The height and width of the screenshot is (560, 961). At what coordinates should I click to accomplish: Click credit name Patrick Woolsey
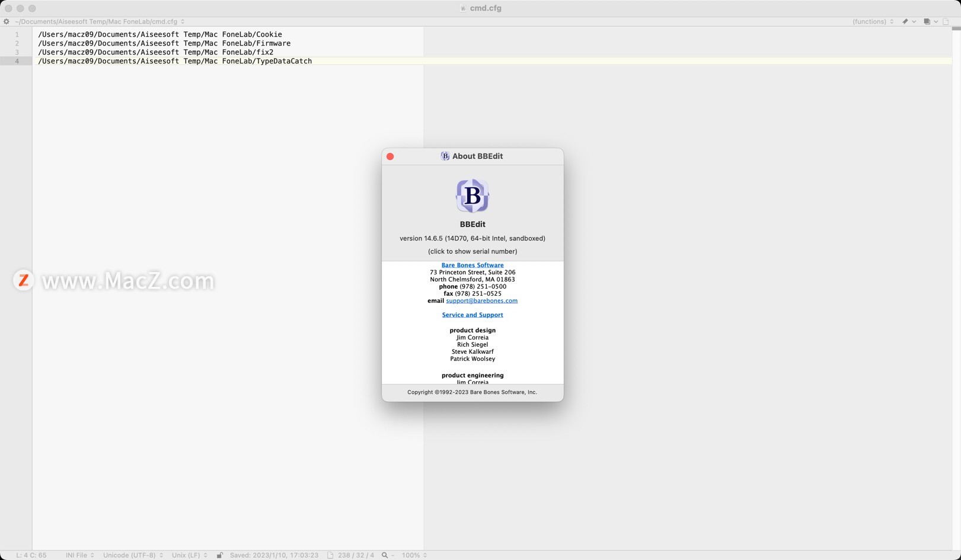(472, 359)
